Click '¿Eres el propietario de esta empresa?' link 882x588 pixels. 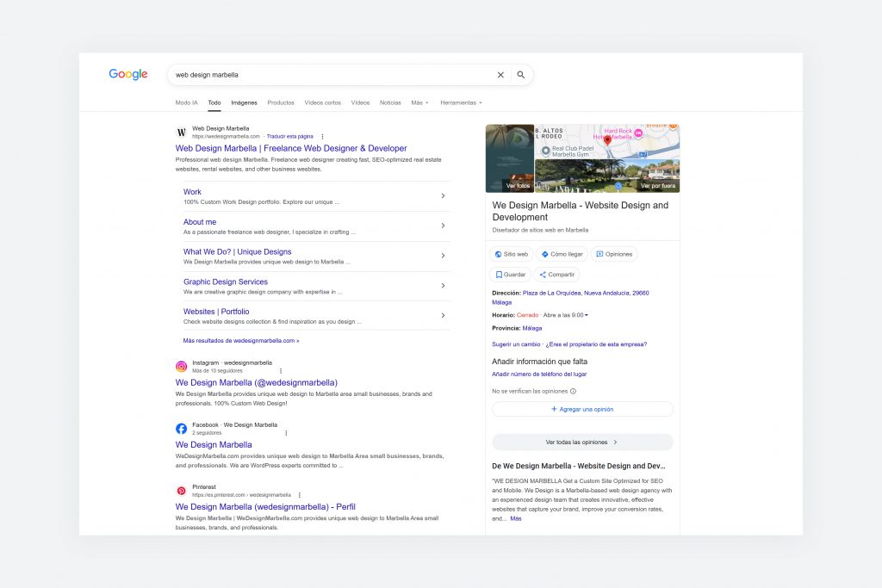[x=596, y=344]
